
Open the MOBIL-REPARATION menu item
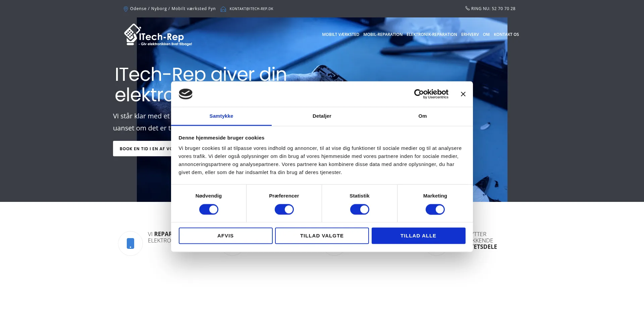[383, 35]
